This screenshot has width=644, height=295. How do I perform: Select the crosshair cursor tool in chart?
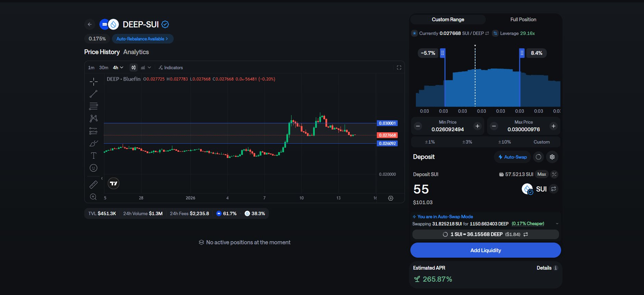point(94,82)
